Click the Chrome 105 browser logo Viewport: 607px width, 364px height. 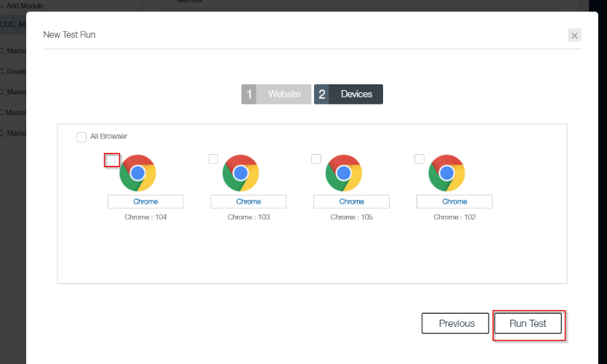(x=344, y=173)
